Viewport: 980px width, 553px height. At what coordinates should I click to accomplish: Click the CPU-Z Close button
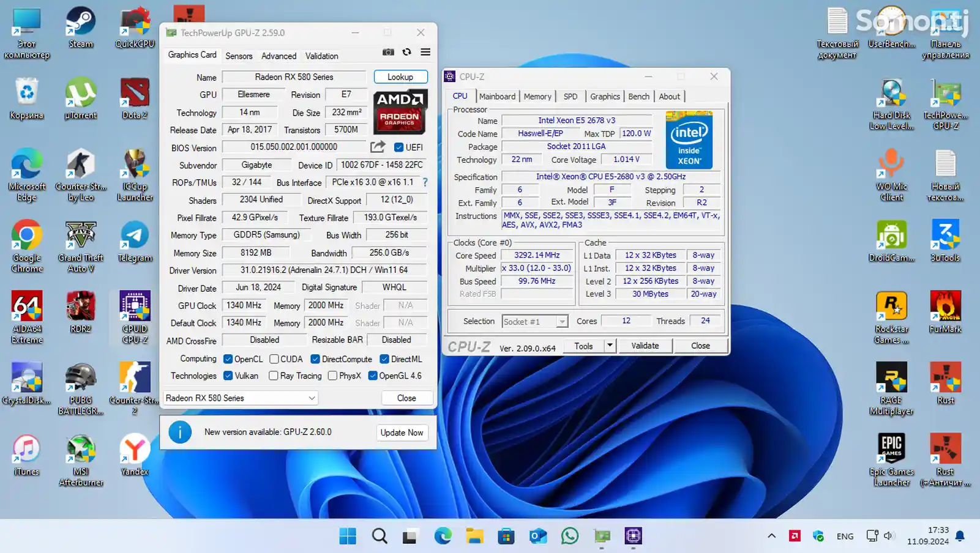[x=700, y=346]
